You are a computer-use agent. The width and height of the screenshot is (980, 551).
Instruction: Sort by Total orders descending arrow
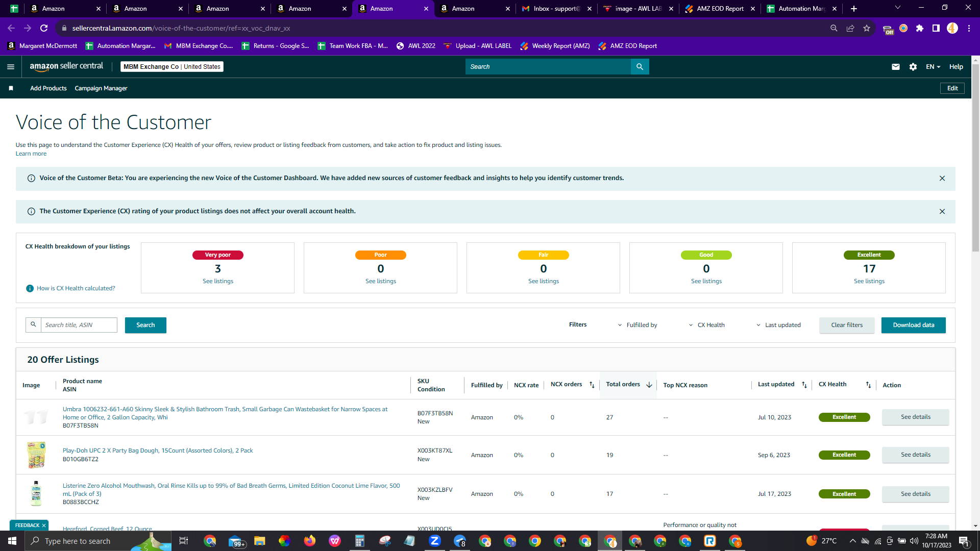[x=649, y=385]
